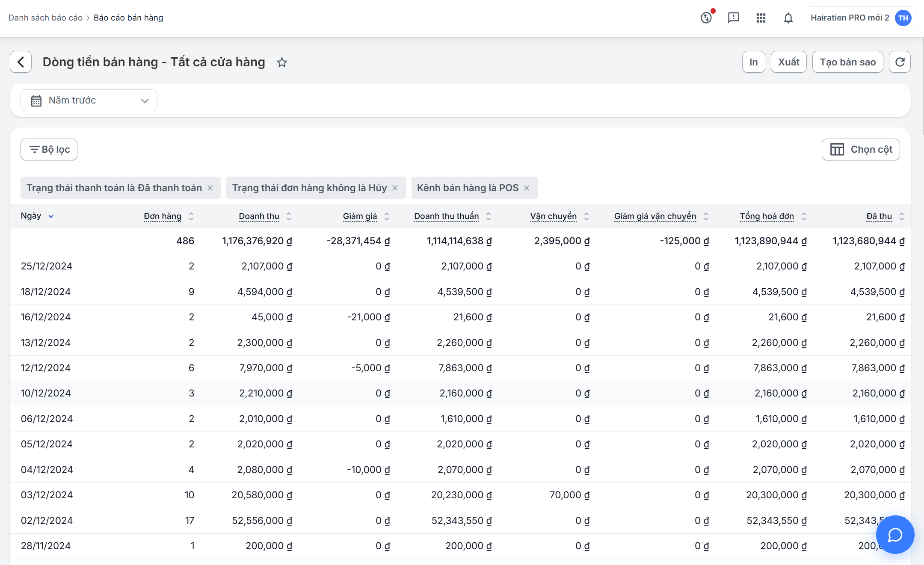This screenshot has width=924, height=565.
Task: Click the Xuất export button
Action: point(788,62)
